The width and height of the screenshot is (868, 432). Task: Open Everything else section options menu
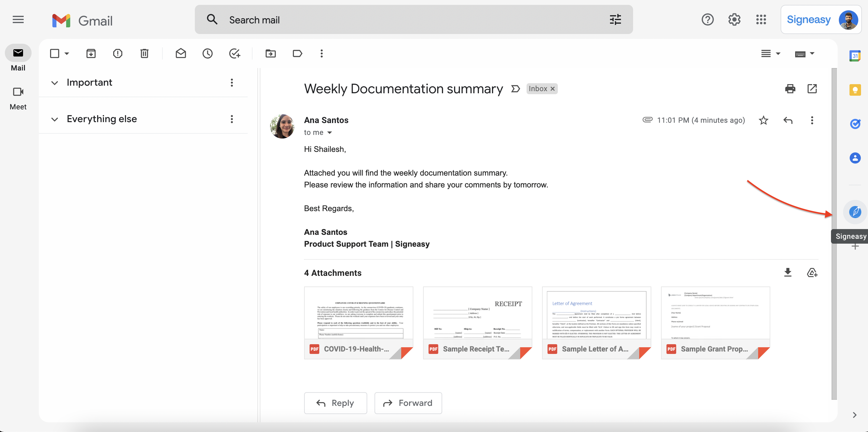(232, 119)
